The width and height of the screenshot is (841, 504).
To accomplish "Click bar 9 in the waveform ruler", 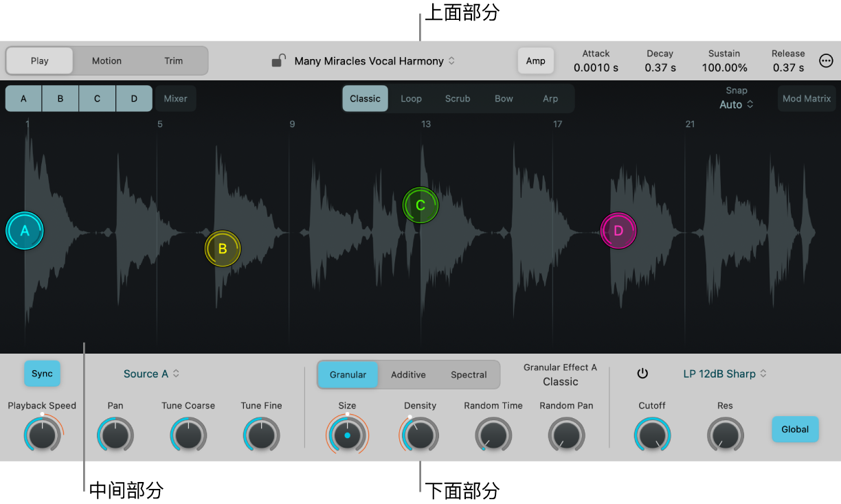I will tap(292, 124).
